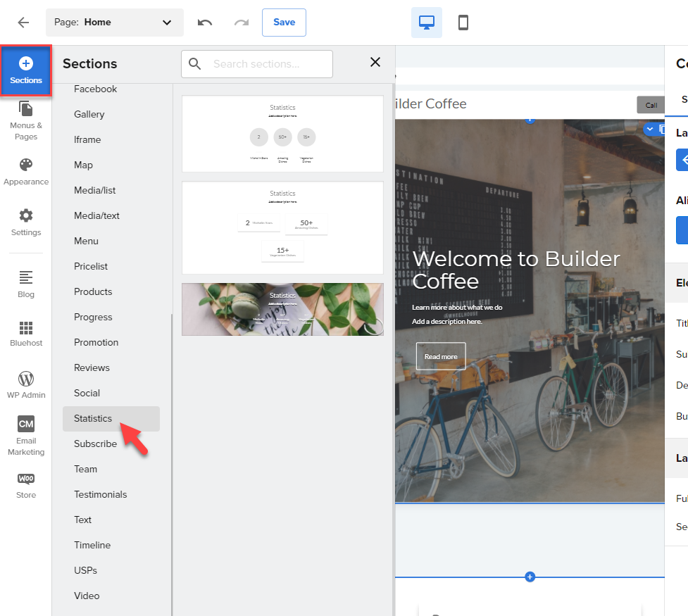The image size is (688, 616).
Task: Open the Blog sidebar item
Action: click(26, 284)
